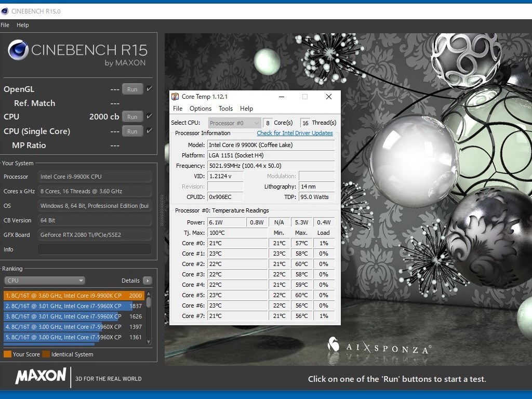Click the Processor name field
532x399 pixels.
pyautogui.click(x=95, y=177)
